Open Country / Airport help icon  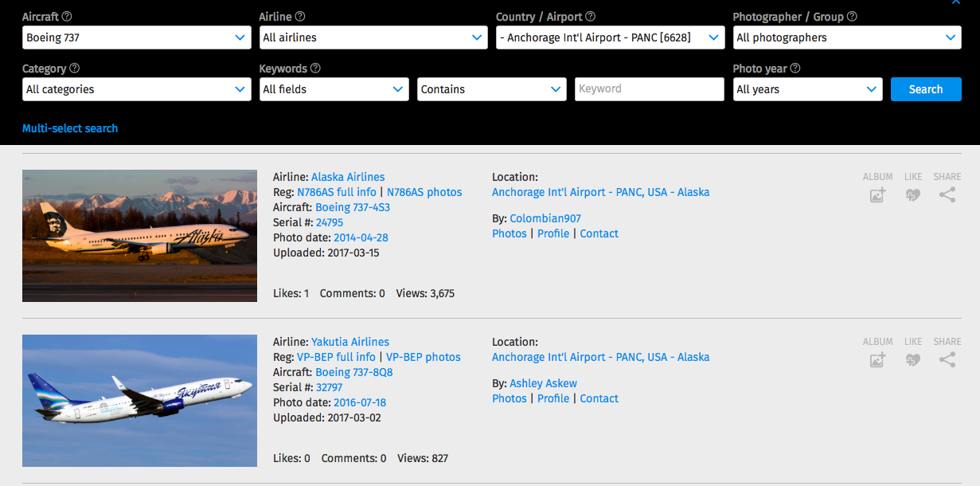click(x=591, y=17)
